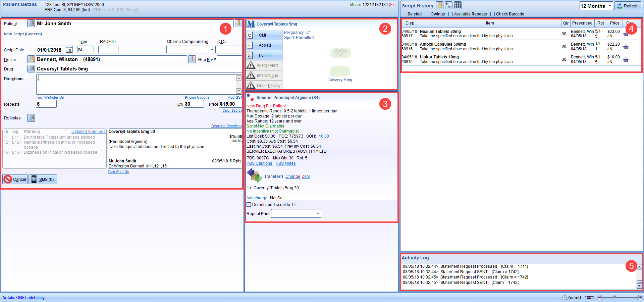Adjust the ZoomIT slider at bottom right
644x302 pixels.
(614, 297)
